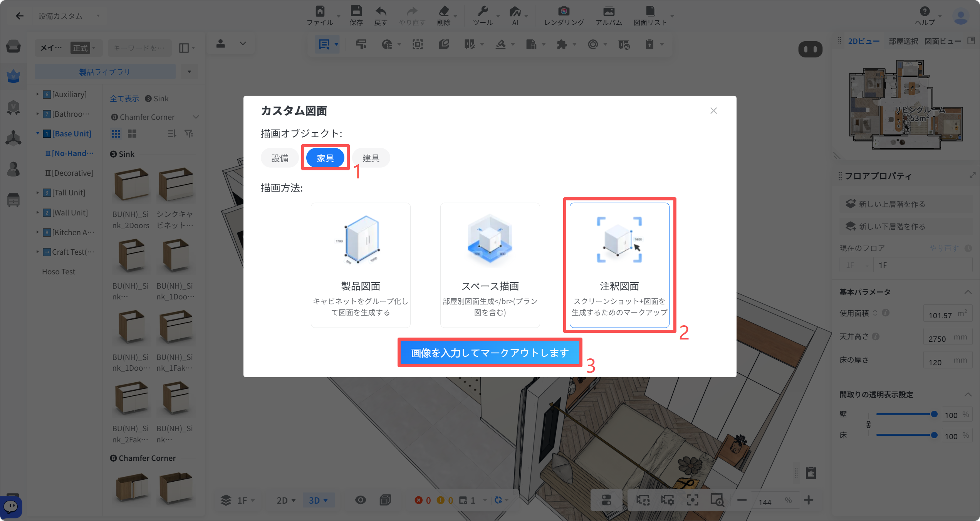
Task: Click the zoom in plus icon
Action: coord(809,500)
